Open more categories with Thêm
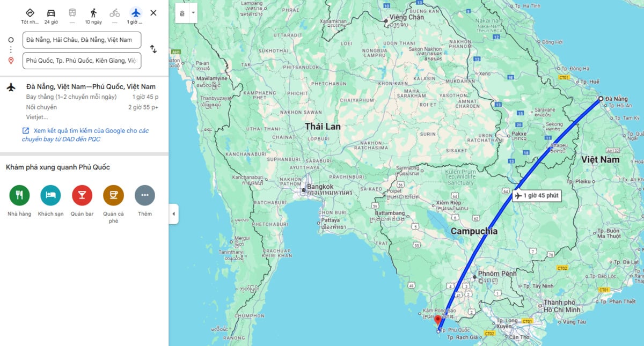 pos(144,195)
